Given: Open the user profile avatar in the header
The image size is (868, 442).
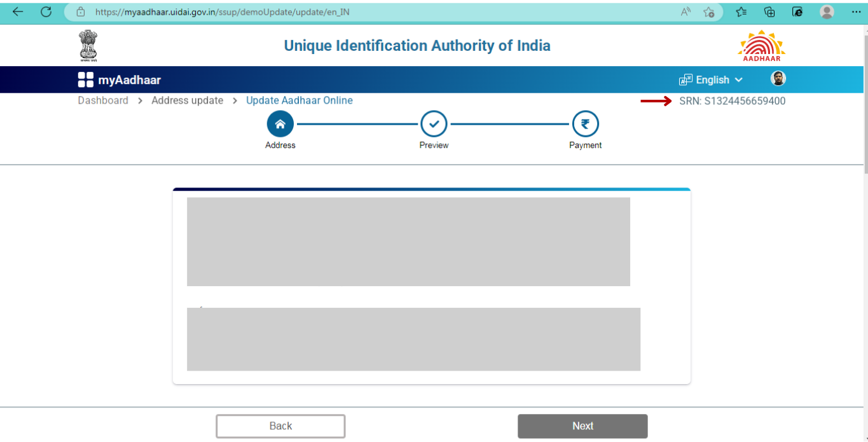Looking at the screenshot, I should [x=778, y=79].
